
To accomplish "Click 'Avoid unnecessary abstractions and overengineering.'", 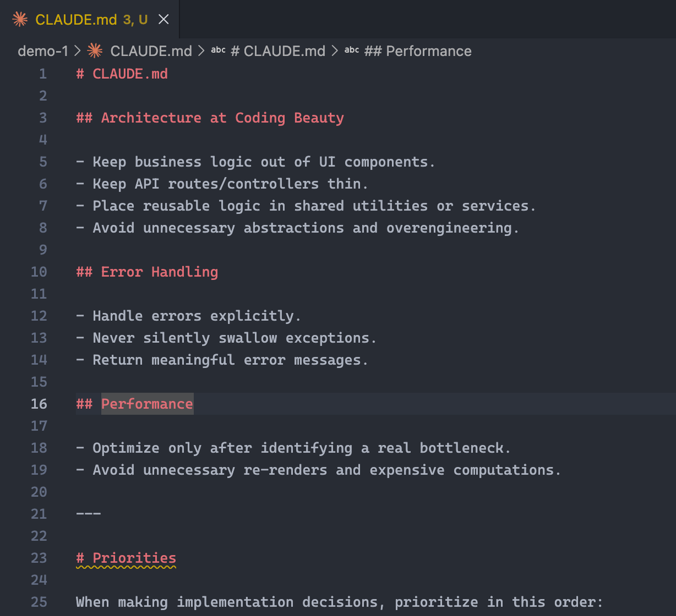I will [297, 228].
